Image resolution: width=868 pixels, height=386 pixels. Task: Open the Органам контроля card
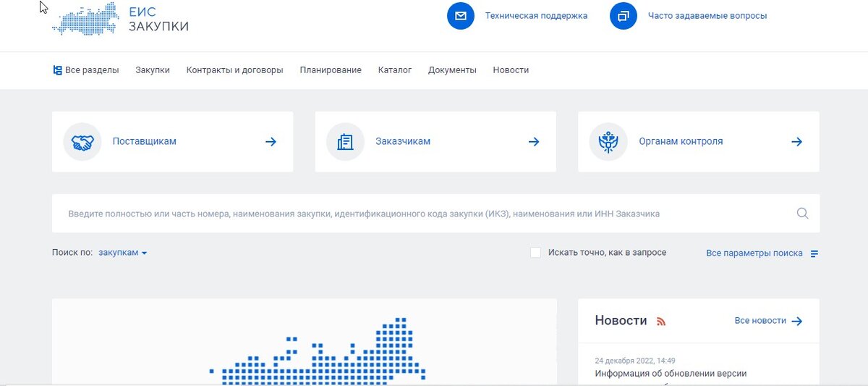[x=699, y=142]
